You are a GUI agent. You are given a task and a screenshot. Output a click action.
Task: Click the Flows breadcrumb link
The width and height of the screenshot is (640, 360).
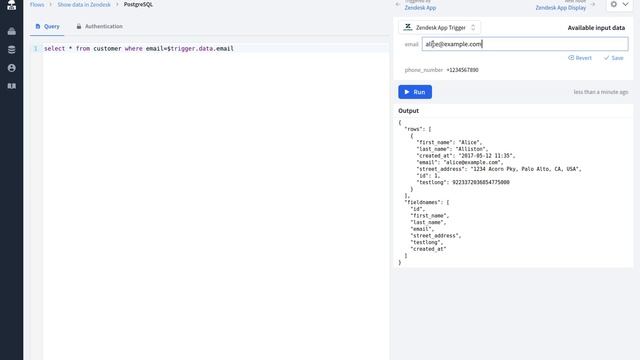[x=37, y=4]
